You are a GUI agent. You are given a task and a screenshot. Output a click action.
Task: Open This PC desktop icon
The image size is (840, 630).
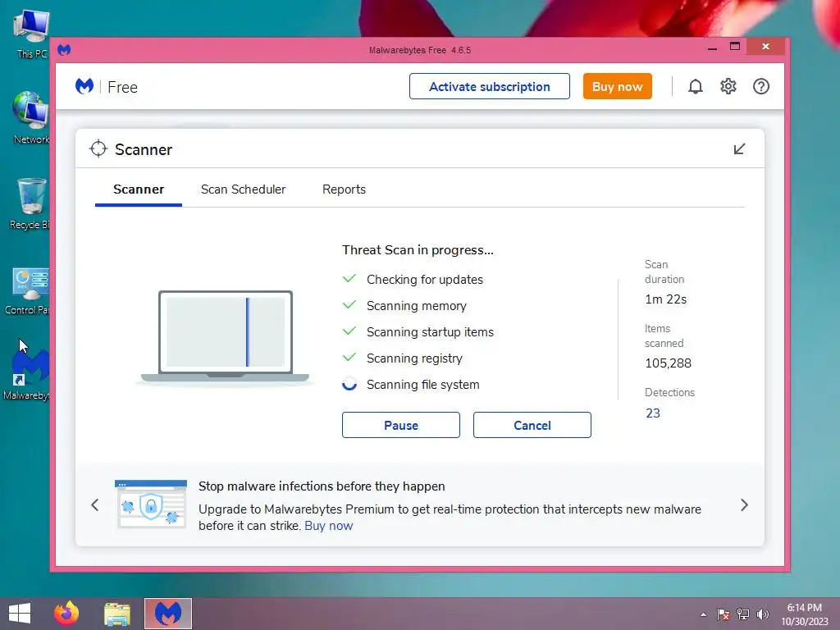[x=31, y=33]
